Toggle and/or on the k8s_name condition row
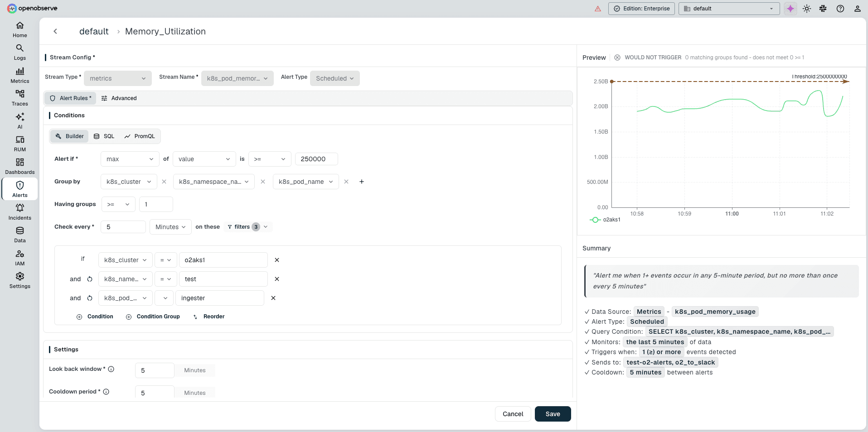 coord(90,279)
